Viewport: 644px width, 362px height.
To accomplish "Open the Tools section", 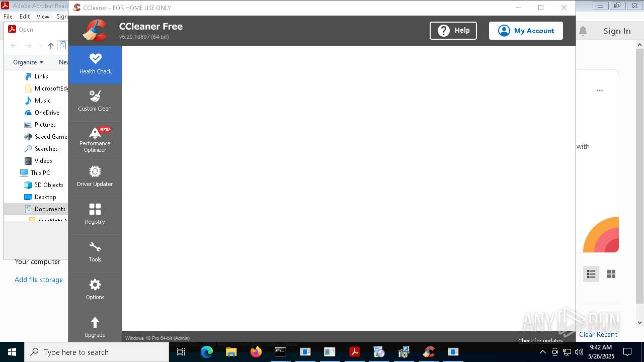I will [95, 253].
